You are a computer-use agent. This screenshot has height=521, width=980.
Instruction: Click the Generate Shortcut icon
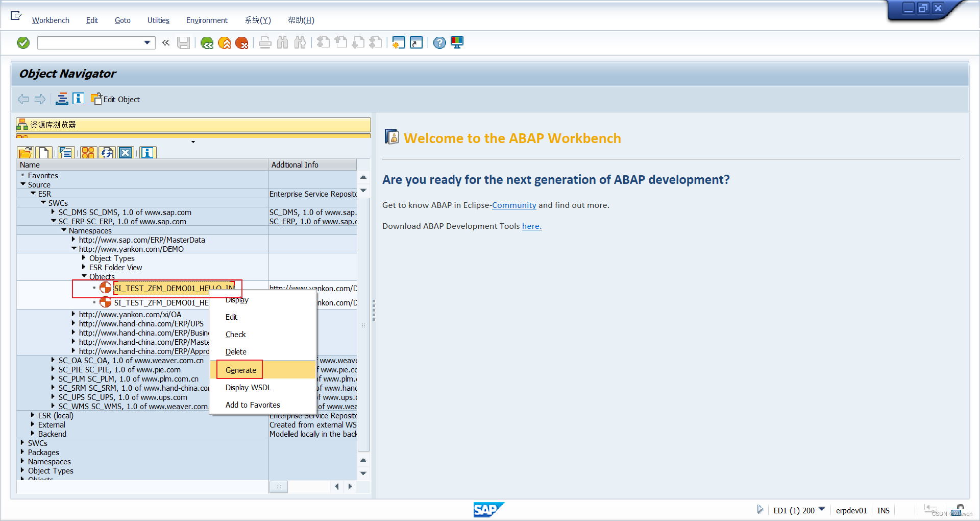pyautogui.click(x=416, y=43)
